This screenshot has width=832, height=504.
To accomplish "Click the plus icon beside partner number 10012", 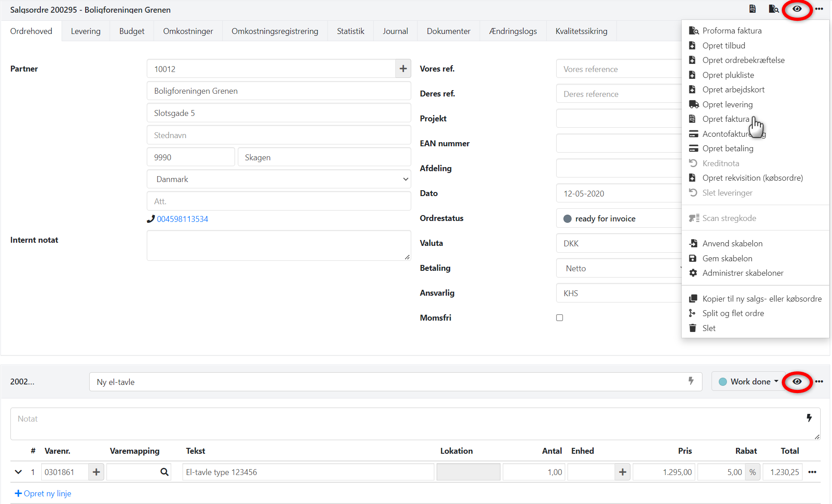I will pyautogui.click(x=403, y=69).
